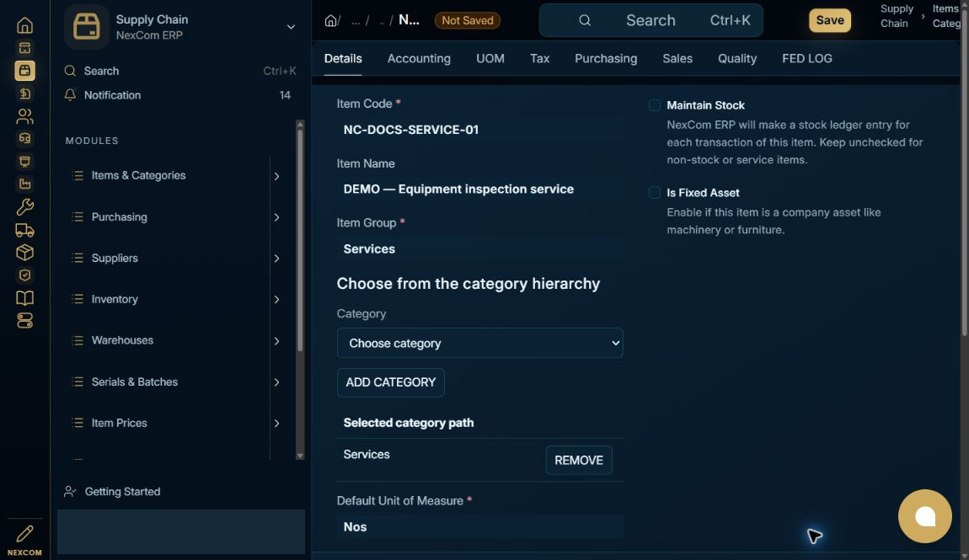Switch to the Accounting tab
The image size is (969, 560).
pyautogui.click(x=419, y=59)
